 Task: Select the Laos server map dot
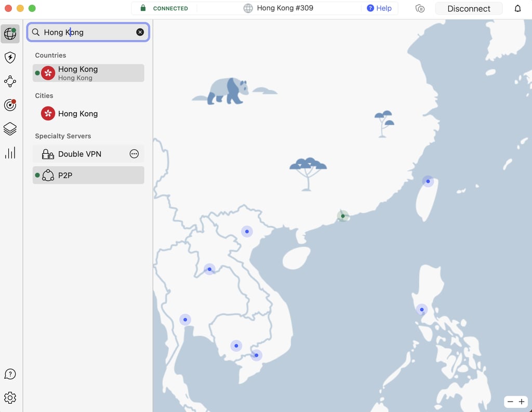(209, 269)
